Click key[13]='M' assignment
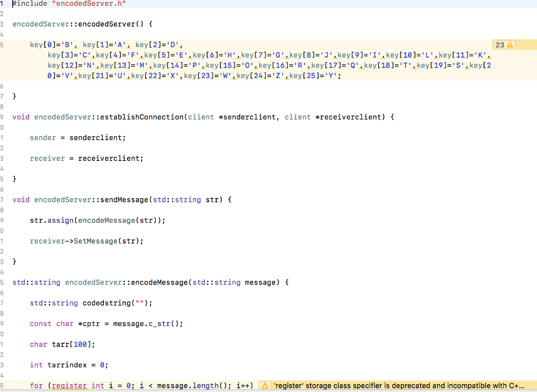 [x=124, y=66]
